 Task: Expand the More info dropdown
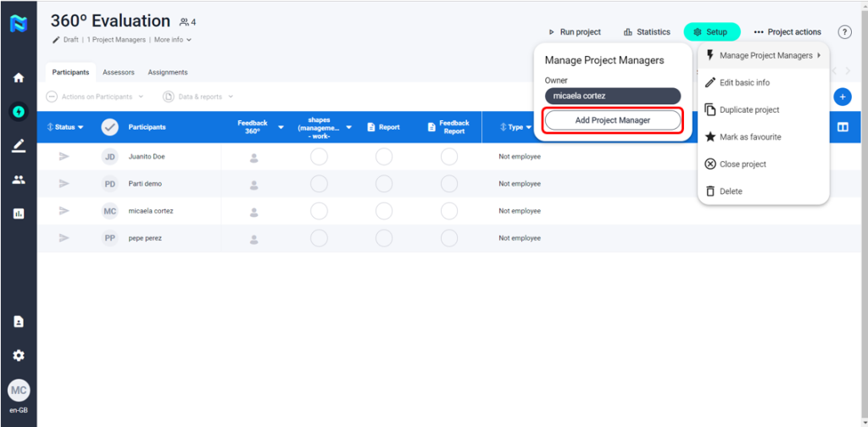pyautogui.click(x=173, y=40)
